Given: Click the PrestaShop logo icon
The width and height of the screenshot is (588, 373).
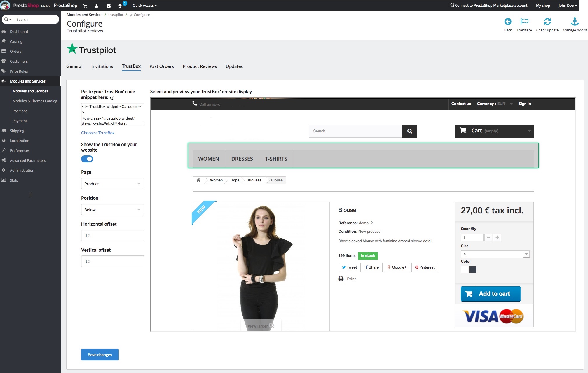Looking at the screenshot, I should click(5, 5).
